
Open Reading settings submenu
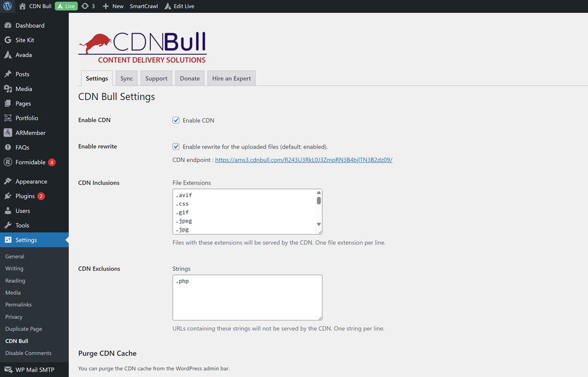[x=15, y=280]
